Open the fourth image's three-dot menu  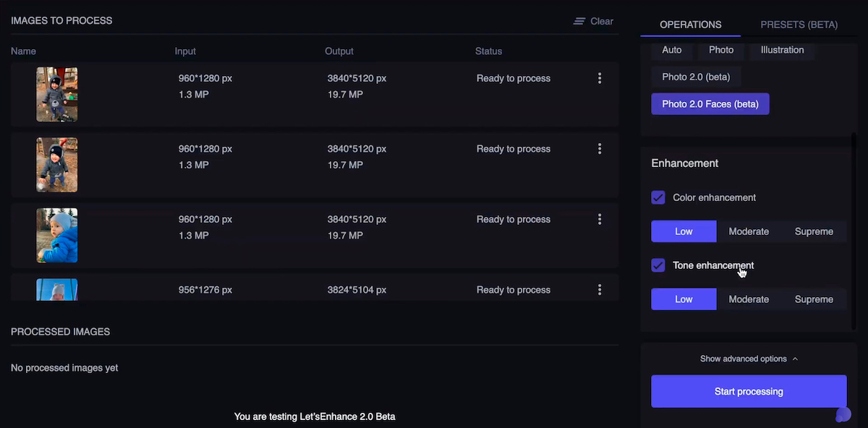pos(600,290)
